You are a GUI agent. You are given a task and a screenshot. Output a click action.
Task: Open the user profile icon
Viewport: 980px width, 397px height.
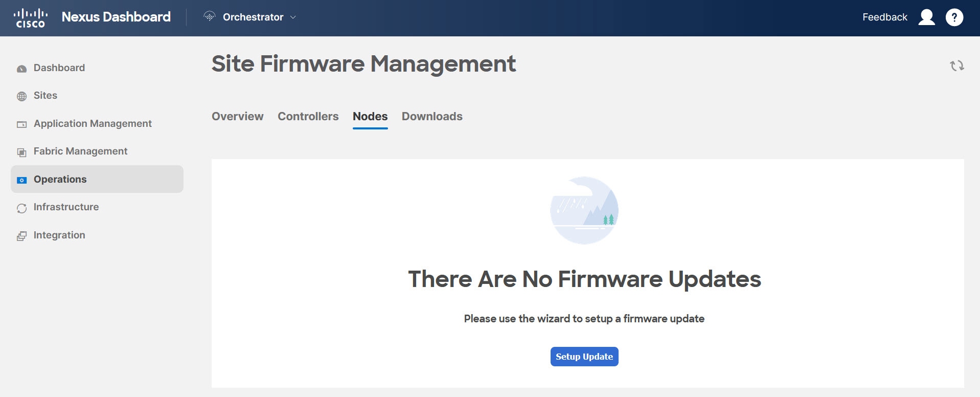(x=926, y=17)
